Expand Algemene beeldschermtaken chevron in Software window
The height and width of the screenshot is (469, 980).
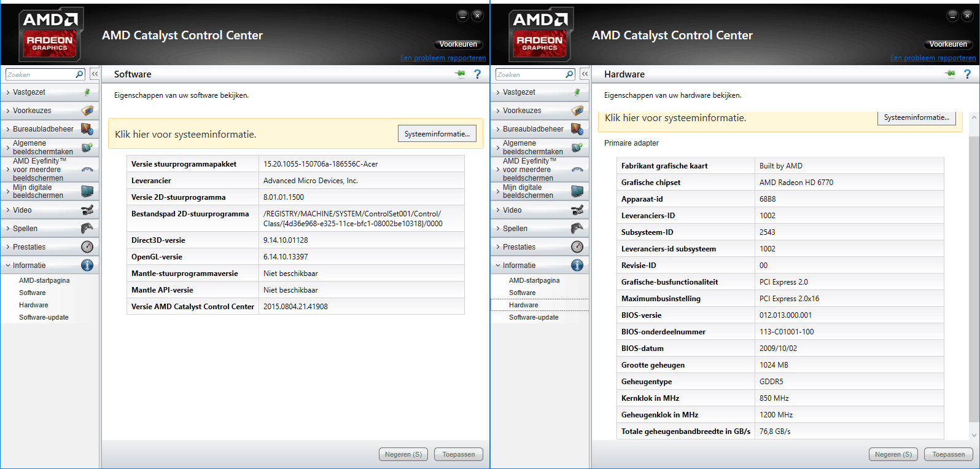pos(7,148)
